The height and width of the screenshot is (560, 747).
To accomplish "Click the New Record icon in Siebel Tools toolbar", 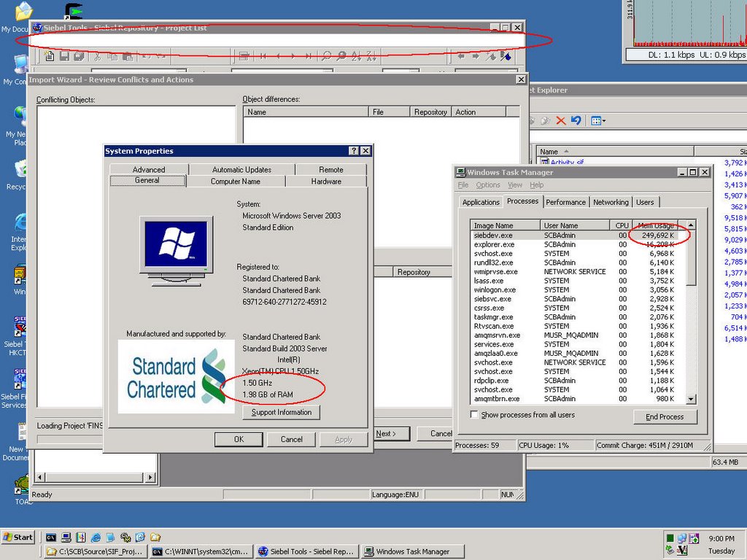I will 49,56.
